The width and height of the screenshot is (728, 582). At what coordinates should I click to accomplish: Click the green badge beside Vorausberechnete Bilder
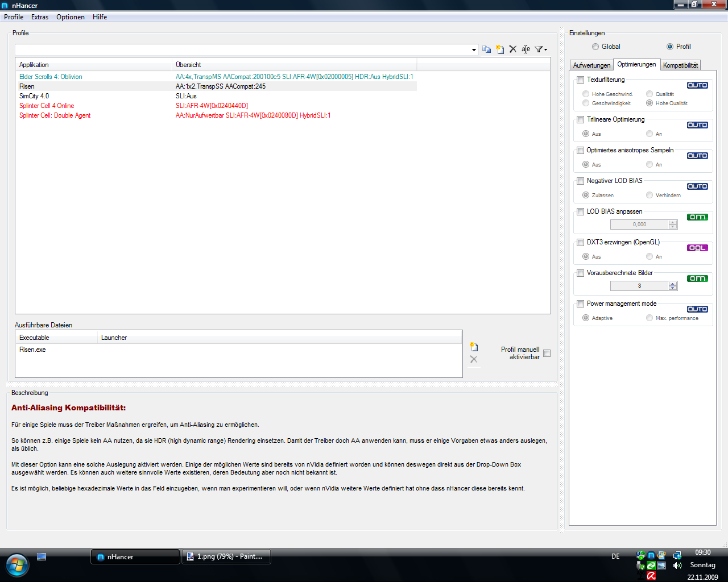(697, 278)
